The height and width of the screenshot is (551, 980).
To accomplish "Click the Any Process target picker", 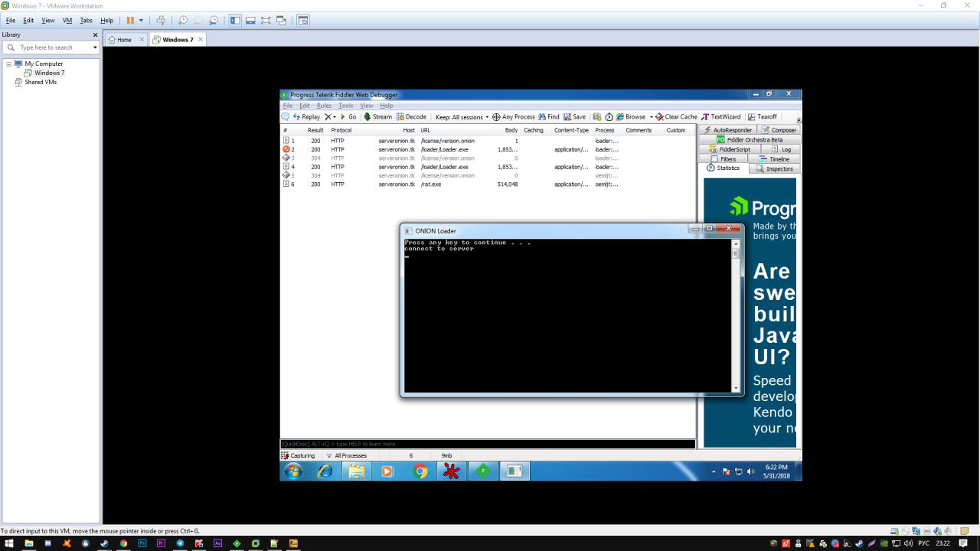I will click(x=513, y=117).
